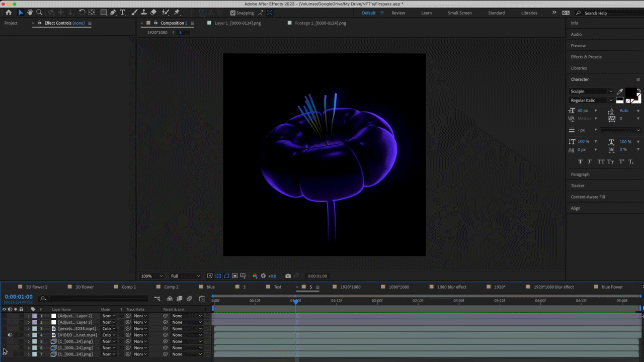The image size is (644, 362).
Task: Select the Hand tool
Action: (30, 13)
